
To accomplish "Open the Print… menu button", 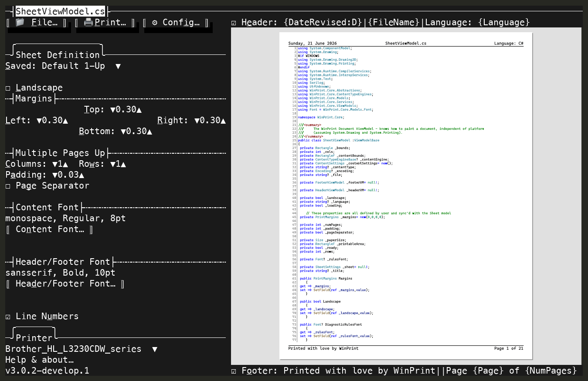I will [x=105, y=23].
